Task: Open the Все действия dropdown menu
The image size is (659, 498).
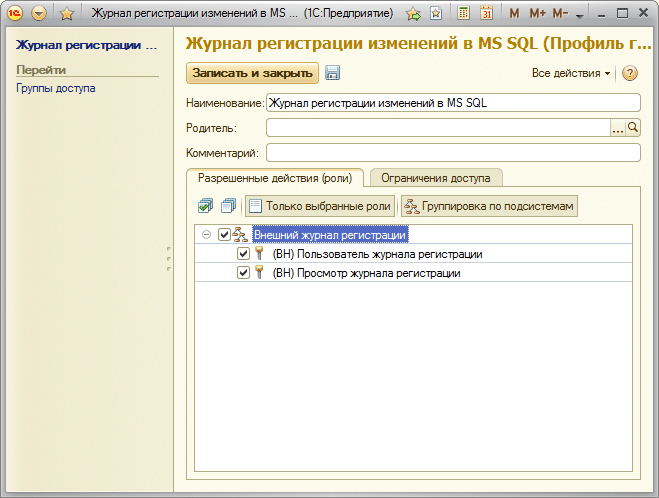Action: [x=571, y=74]
